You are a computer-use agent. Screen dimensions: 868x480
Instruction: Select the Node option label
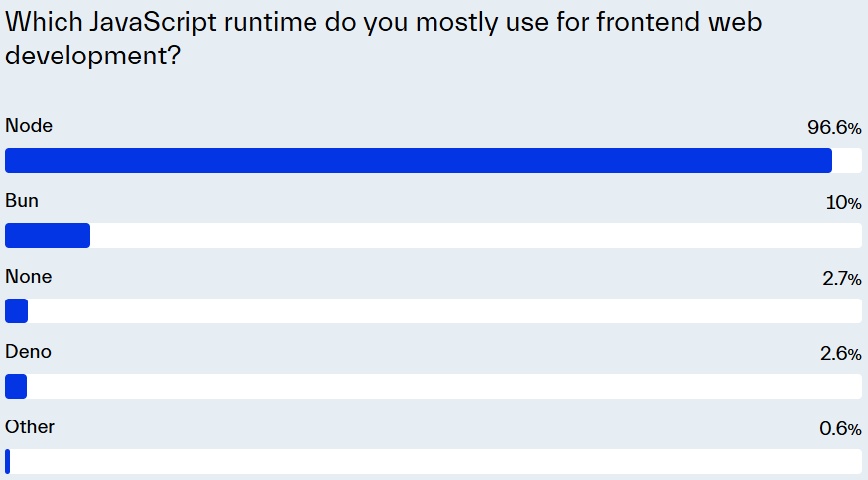coord(29,126)
